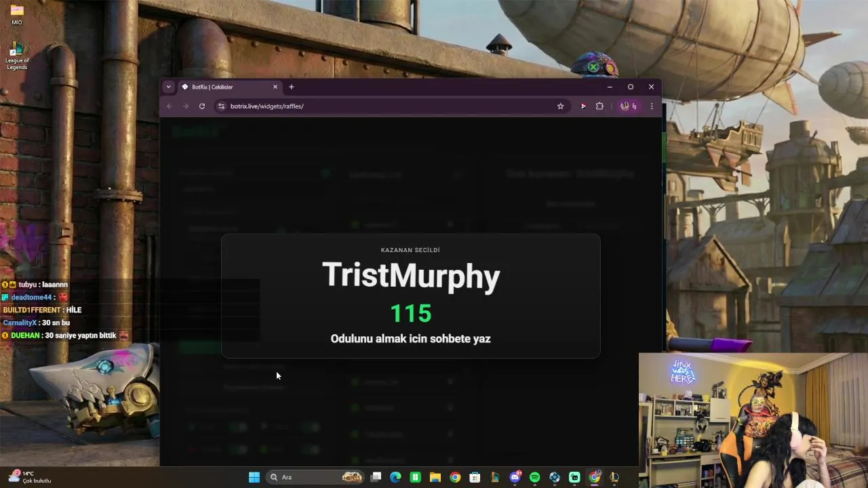Open League client icon at taskbar end

pyautogui.click(x=614, y=477)
